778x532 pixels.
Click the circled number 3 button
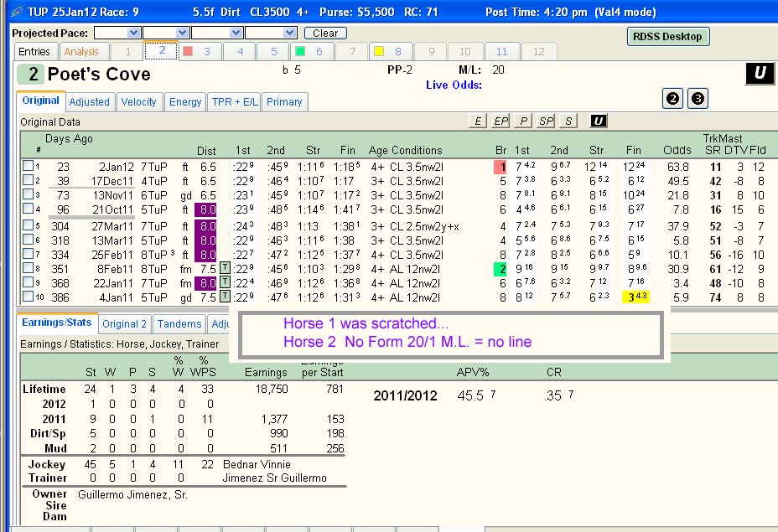[698, 98]
